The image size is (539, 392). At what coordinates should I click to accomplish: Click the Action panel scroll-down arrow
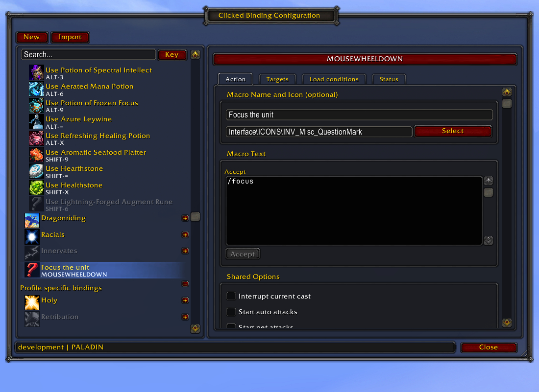(507, 323)
